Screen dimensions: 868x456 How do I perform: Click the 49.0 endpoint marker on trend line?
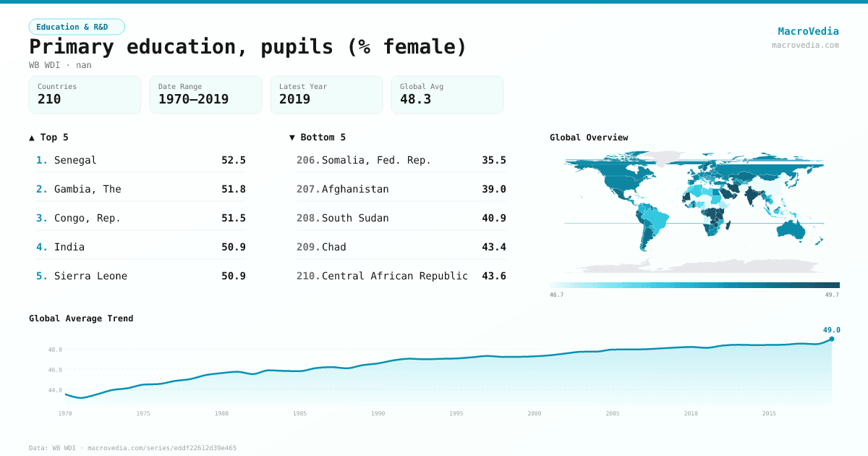tap(831, 339)
